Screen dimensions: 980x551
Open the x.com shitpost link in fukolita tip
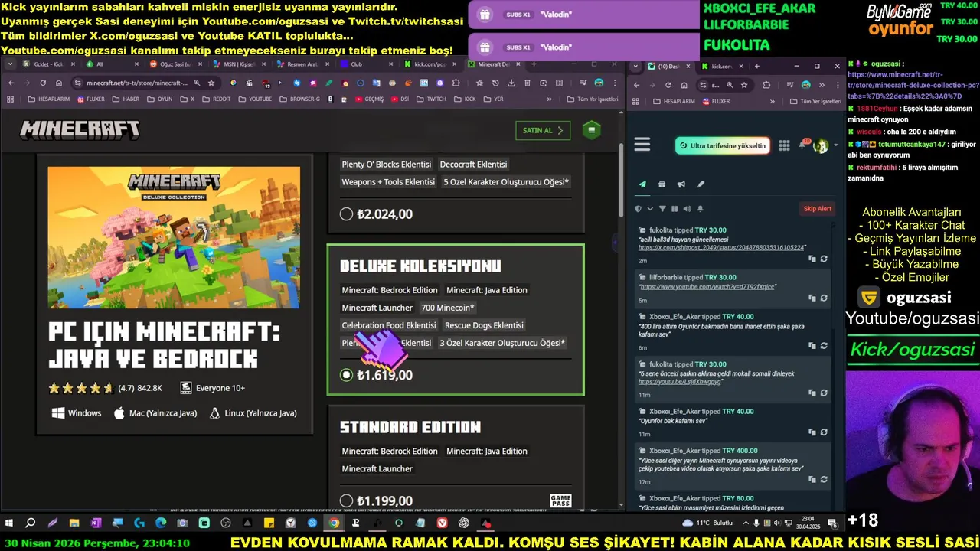click(x=722, y=248)
